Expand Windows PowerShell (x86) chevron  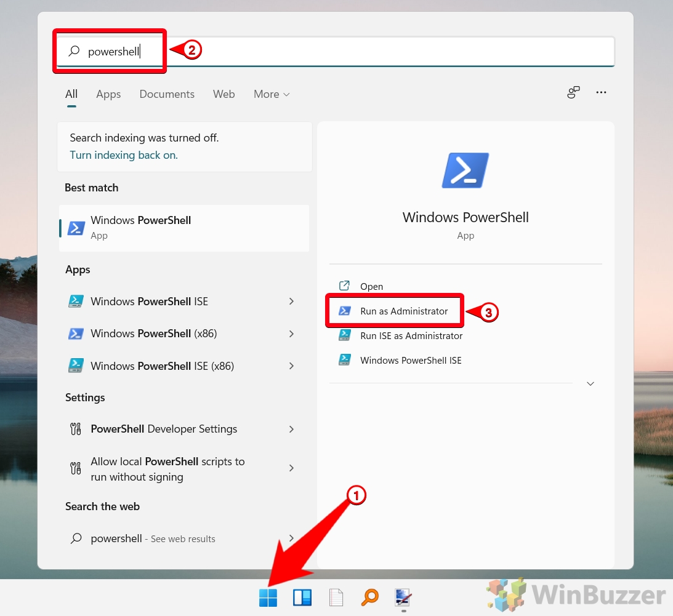coord(291,334)
